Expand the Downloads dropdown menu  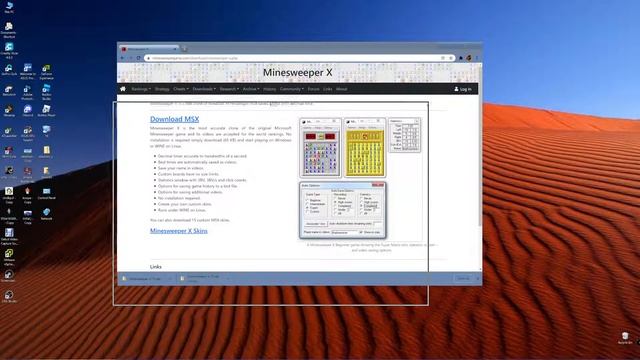point(204,89)
